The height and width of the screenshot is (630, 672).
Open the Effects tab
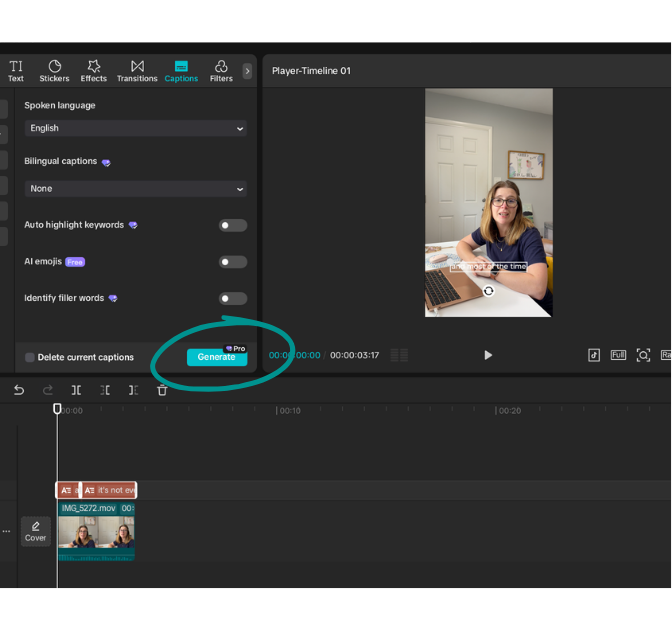[94, 71]
